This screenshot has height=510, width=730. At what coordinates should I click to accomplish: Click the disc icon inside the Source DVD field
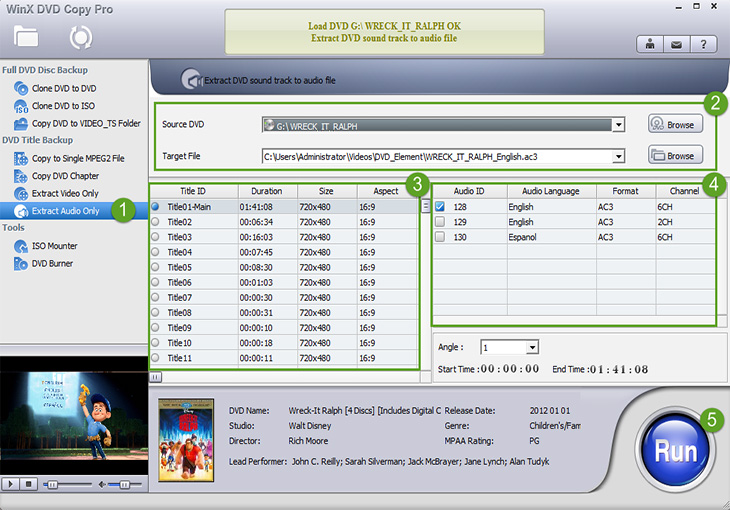tap(269, 125)
